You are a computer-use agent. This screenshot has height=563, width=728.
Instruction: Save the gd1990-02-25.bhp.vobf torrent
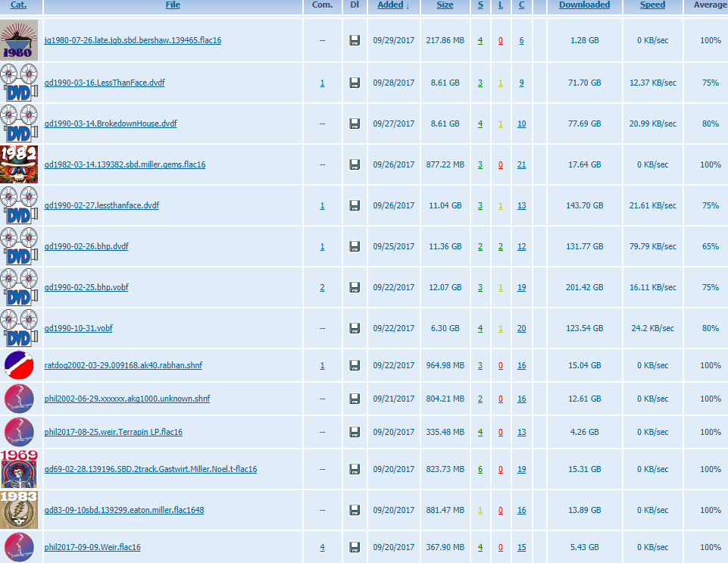355,287
